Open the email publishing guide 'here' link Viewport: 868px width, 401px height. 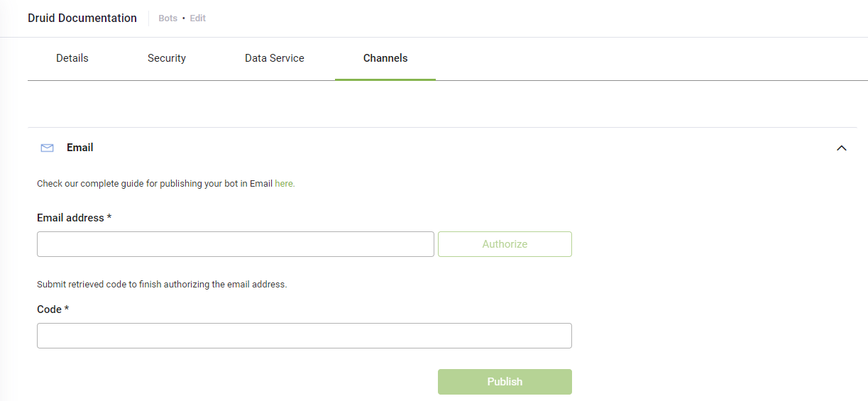[x=285, y=184]
